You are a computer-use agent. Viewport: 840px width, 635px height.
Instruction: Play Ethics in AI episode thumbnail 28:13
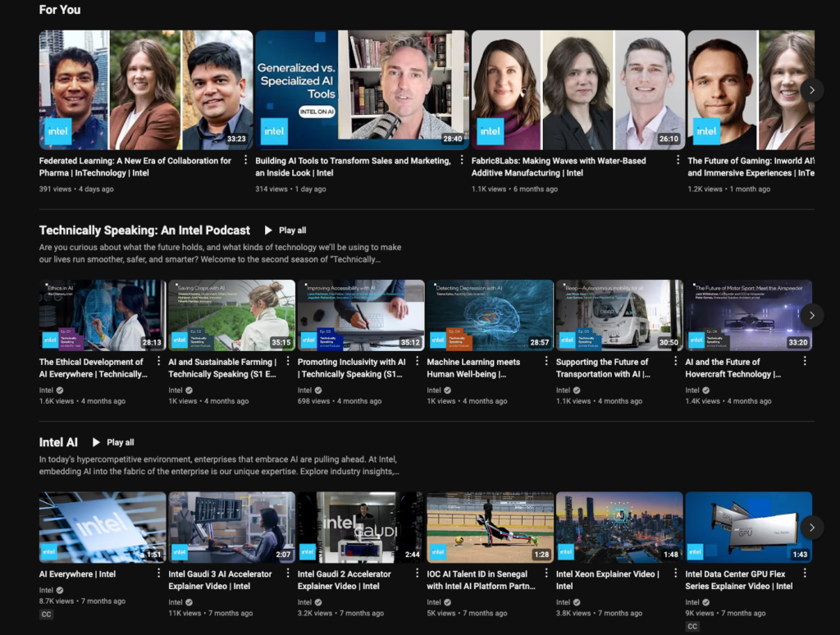[x=103, y=315]
